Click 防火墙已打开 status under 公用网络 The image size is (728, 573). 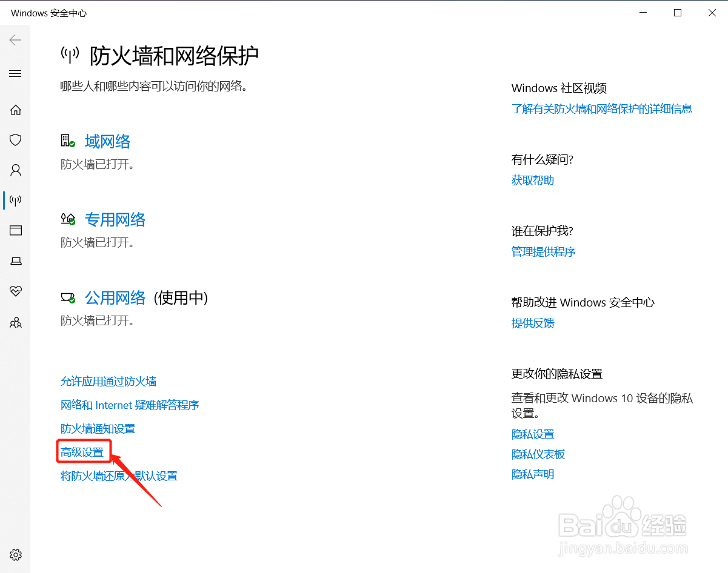coord(97,320)
